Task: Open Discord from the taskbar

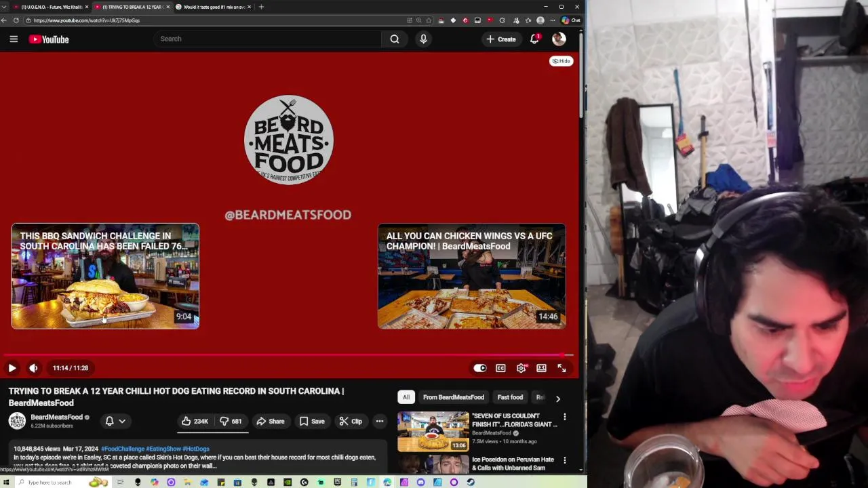Action: 420,482
